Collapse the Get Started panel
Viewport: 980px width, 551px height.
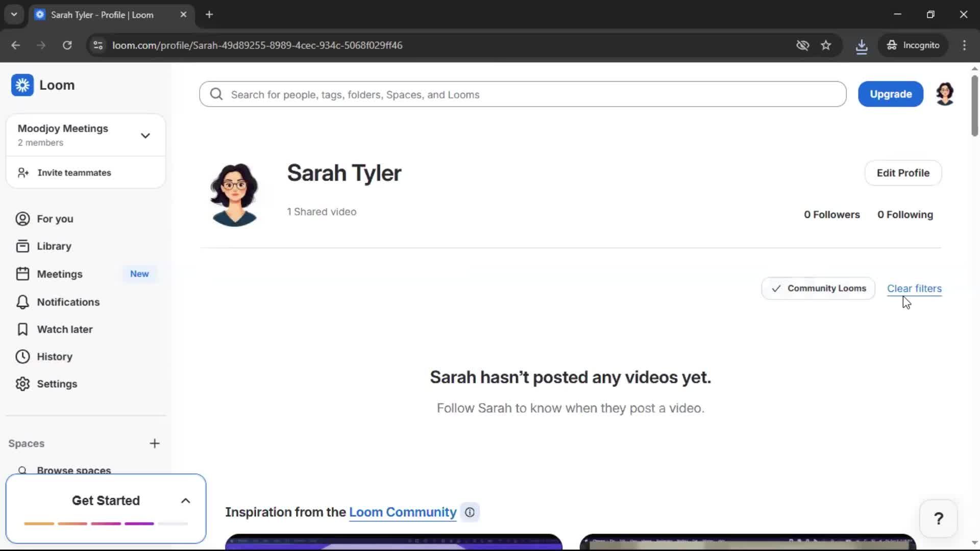click(x=185, y=500)
